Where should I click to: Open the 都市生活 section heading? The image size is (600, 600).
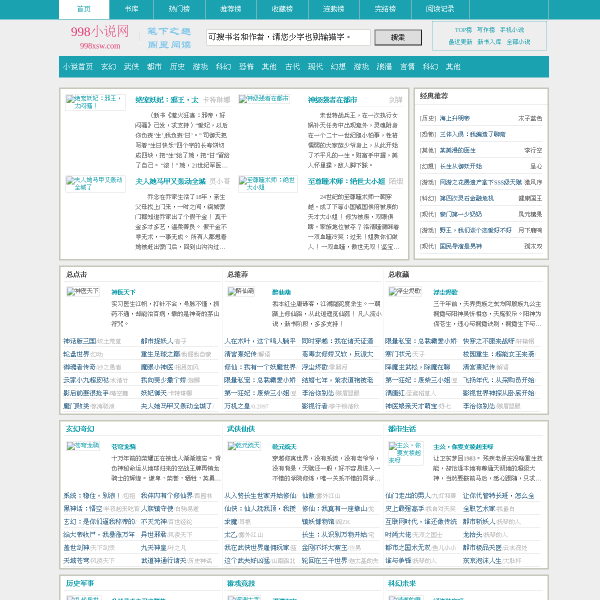pos(402,429)
